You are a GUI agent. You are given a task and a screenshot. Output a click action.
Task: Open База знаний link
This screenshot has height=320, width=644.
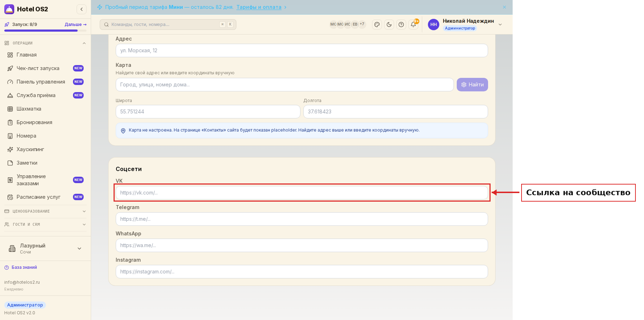click(x=21, y=267)
